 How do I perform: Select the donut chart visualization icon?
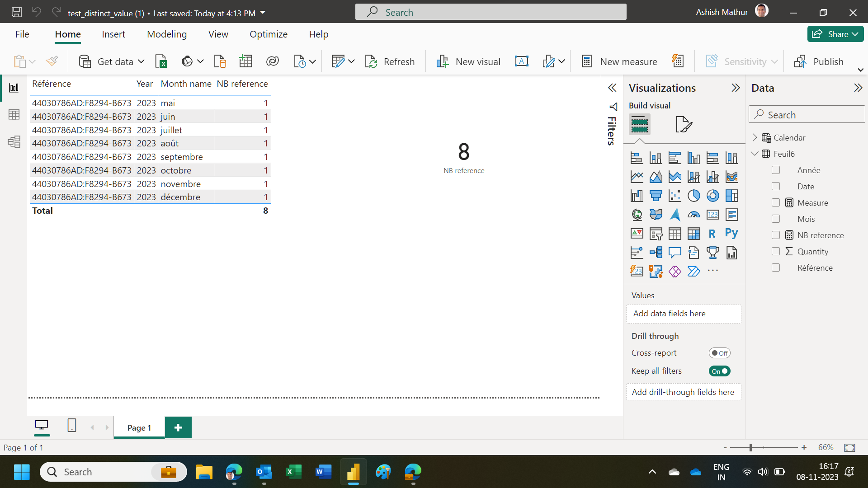pos(712,196)
